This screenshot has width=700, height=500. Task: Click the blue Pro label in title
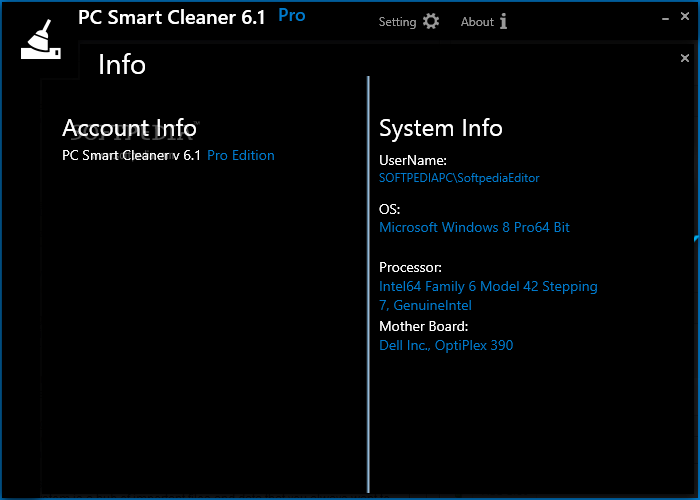pos(292,16)
